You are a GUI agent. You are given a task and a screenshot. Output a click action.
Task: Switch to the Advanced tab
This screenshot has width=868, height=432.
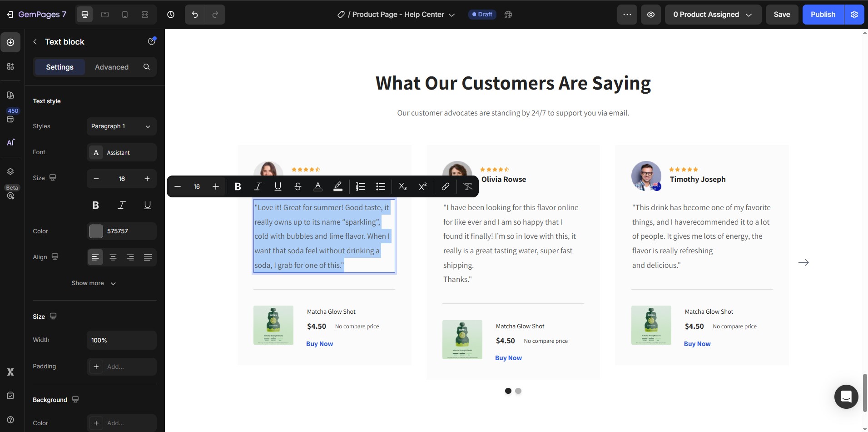coord(112,67)
